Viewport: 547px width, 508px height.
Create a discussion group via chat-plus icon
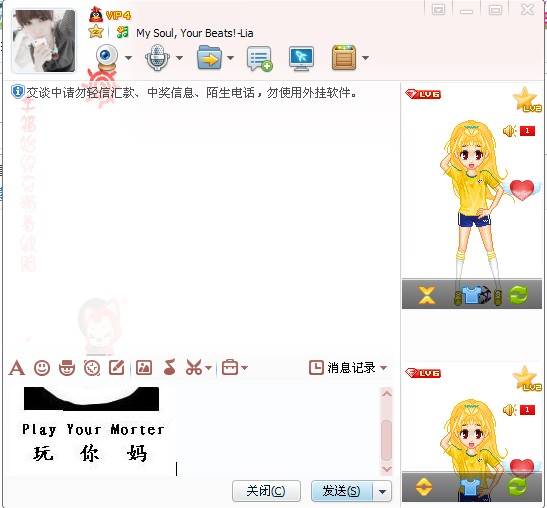260,59
